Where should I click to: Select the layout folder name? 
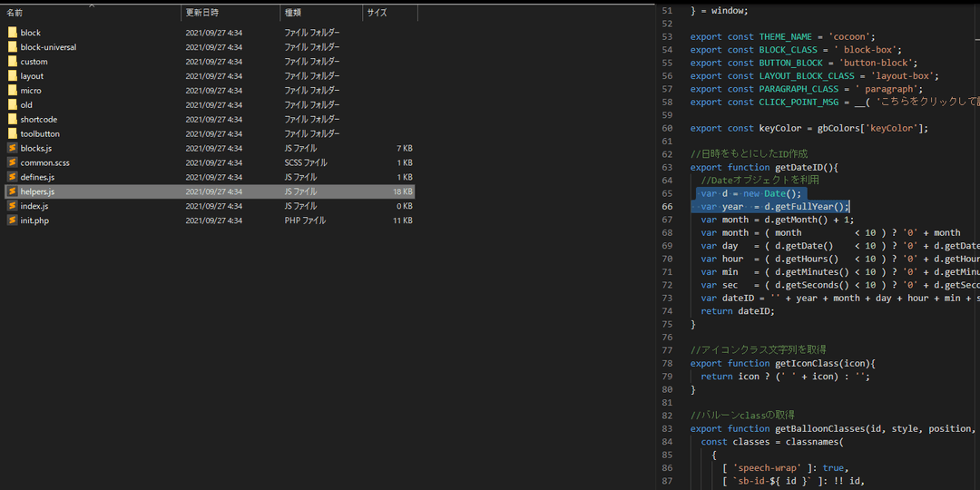tap(32, 75)
